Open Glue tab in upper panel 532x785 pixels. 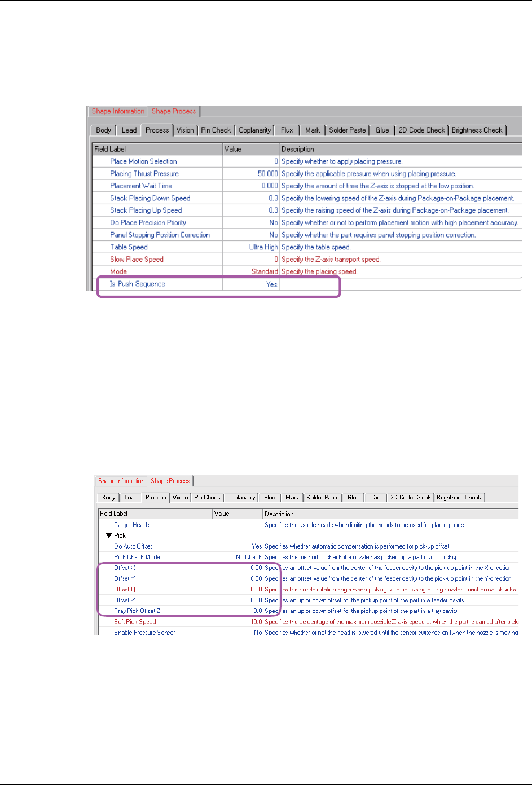pyautogui.click(x=382, y=130)
